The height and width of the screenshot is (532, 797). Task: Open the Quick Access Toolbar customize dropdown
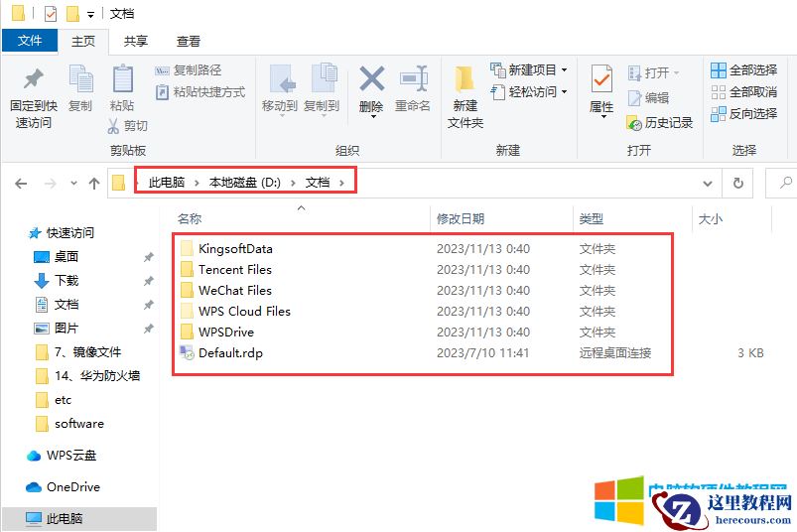point(90,15)
